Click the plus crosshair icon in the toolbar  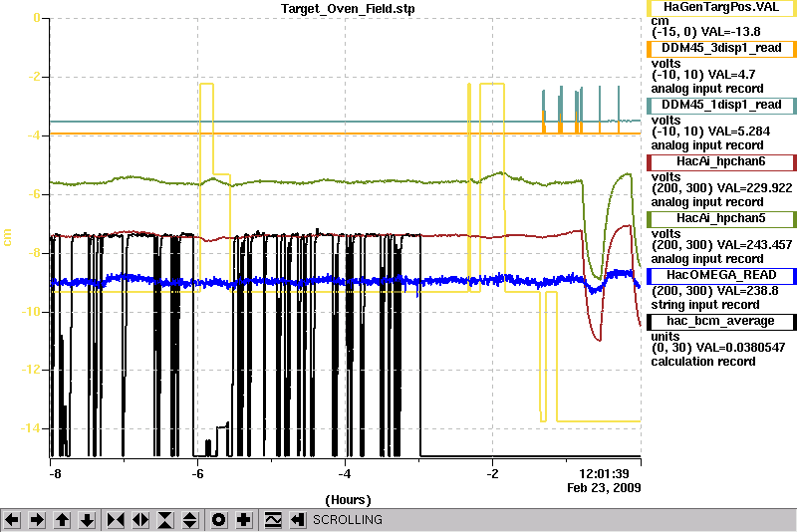point(244,520)
